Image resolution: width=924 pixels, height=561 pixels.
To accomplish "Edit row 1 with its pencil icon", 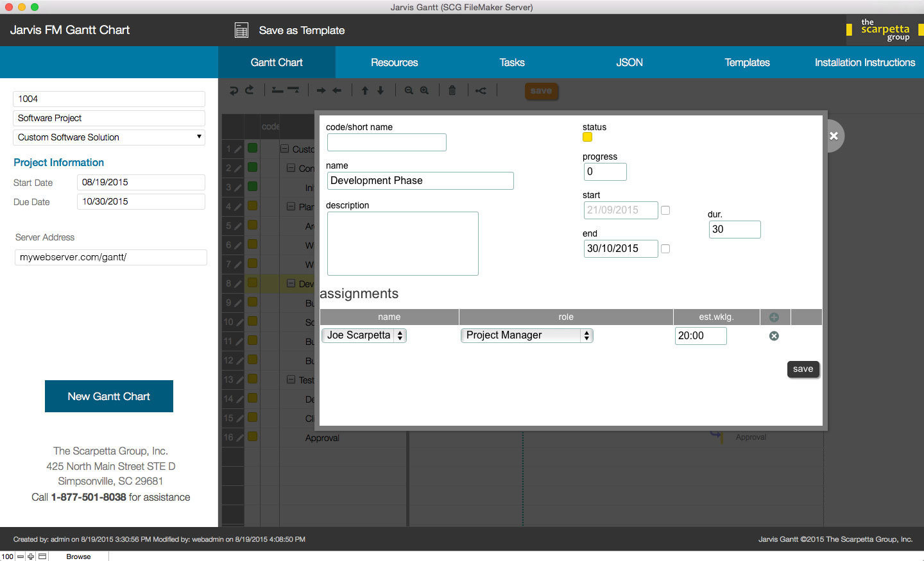I will (x=238, y=149).
